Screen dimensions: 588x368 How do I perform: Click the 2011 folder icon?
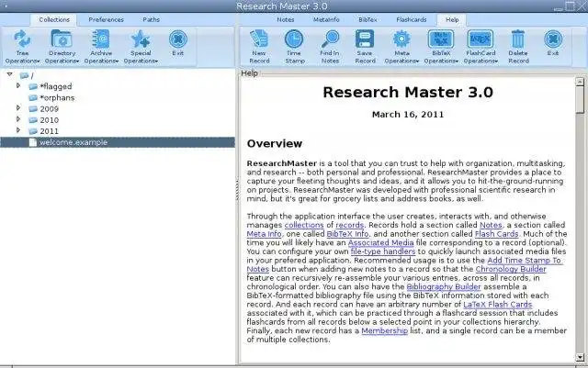(x=33, y=131)
